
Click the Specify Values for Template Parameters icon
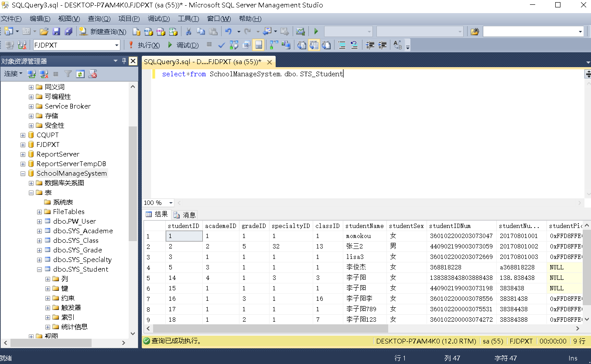point(397,45)
